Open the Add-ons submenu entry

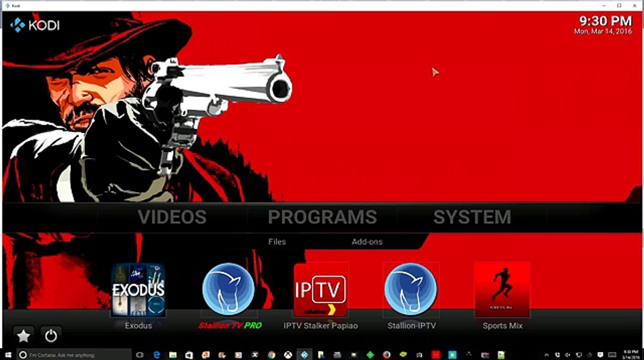tap(367, 241)
